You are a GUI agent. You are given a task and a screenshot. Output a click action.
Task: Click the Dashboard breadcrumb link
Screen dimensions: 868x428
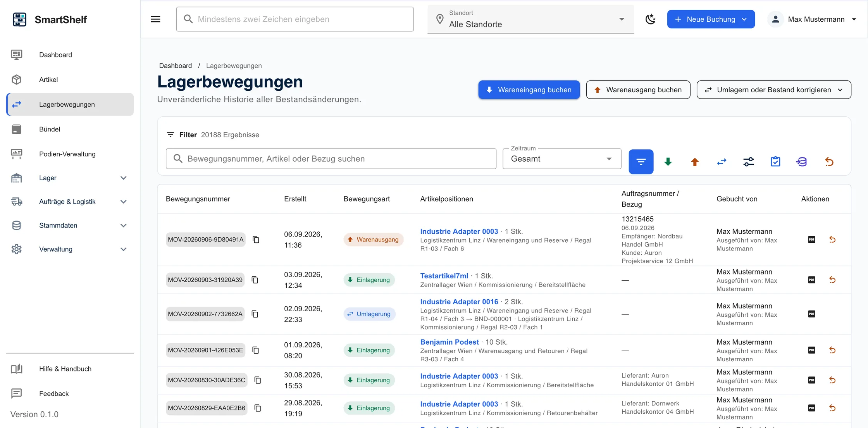[175, 66]
